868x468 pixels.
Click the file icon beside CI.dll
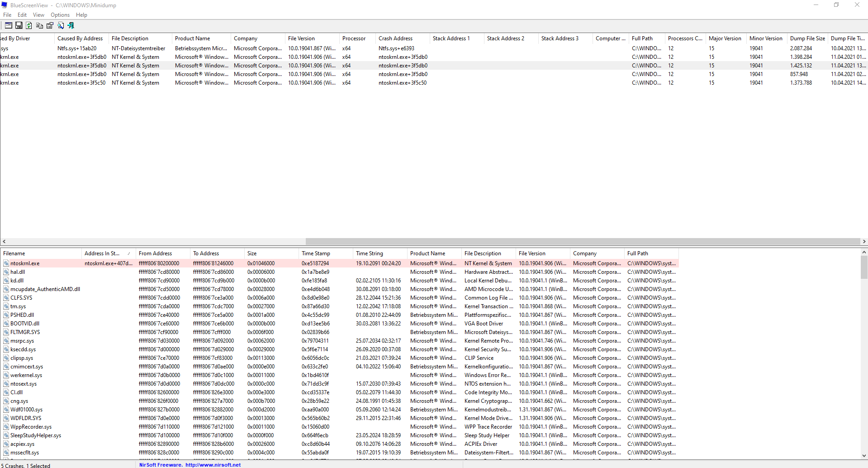(x=6, y=392)
